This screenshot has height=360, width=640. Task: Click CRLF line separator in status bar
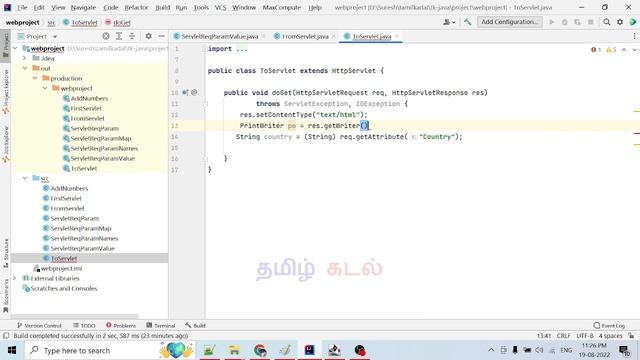[x=563, y=336]
